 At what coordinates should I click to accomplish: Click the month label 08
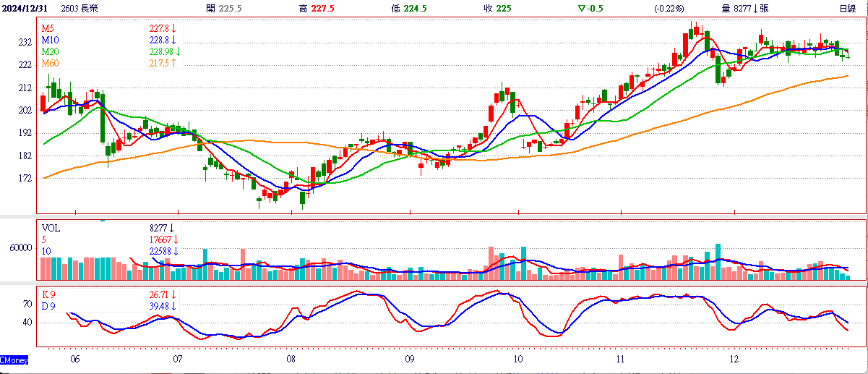pos(291,359)
